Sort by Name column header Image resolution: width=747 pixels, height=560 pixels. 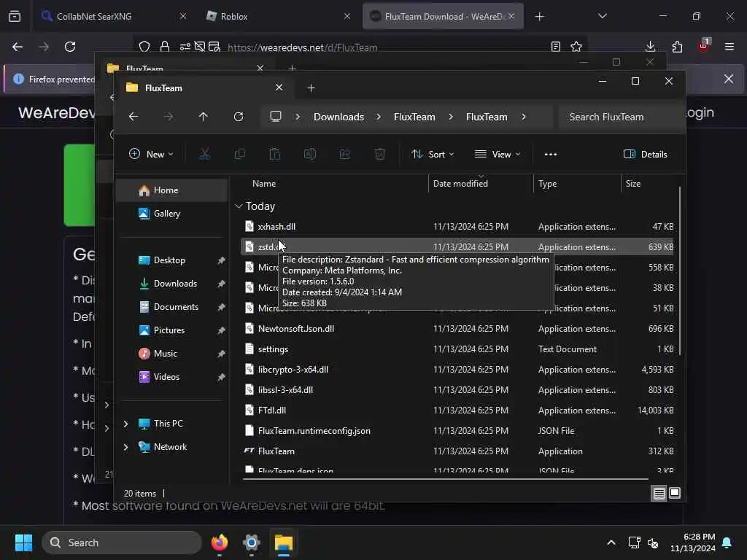[264, 183]
